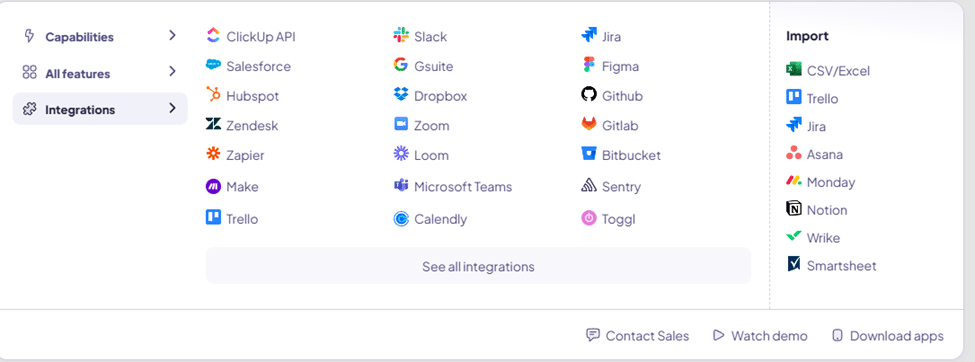Click the Watch demo link
The height and width of the screenshot is (362, 975).
pos(760,336)
